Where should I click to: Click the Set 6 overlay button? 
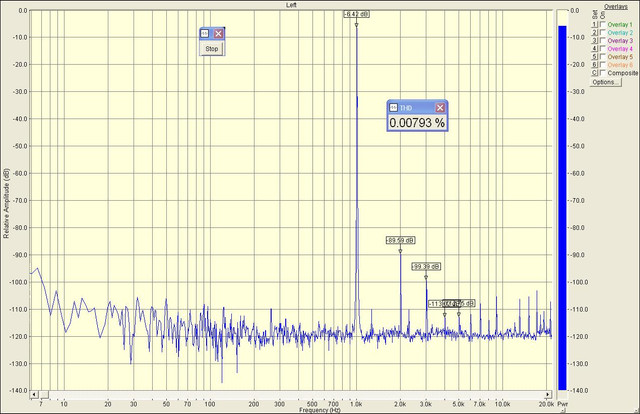595,65
